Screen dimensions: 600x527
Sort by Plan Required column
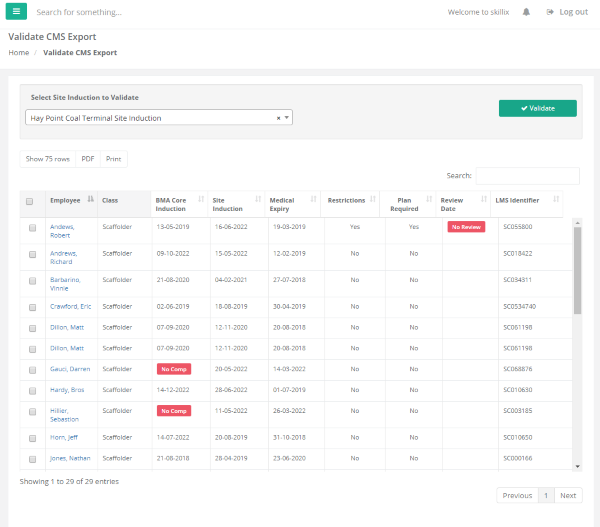click(408, 204)
